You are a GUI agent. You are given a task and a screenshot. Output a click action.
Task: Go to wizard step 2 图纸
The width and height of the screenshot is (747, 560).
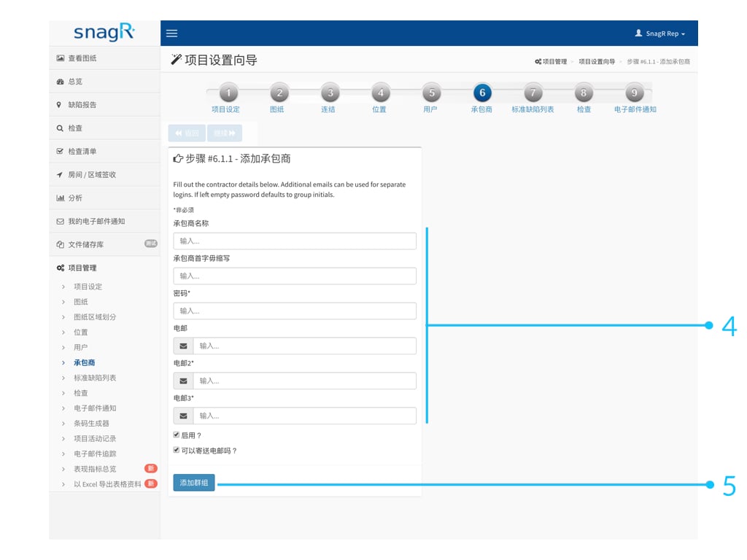pyautogui.click(x=279, y=93)
